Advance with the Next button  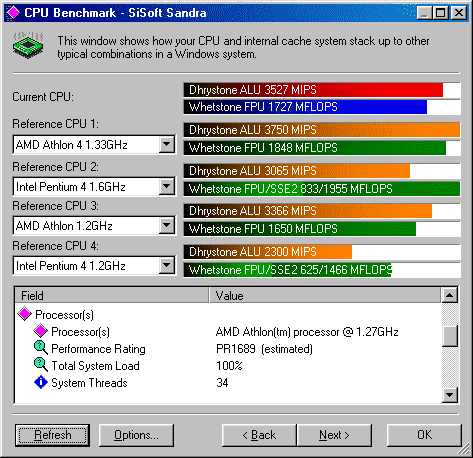[x=334, y=435]
